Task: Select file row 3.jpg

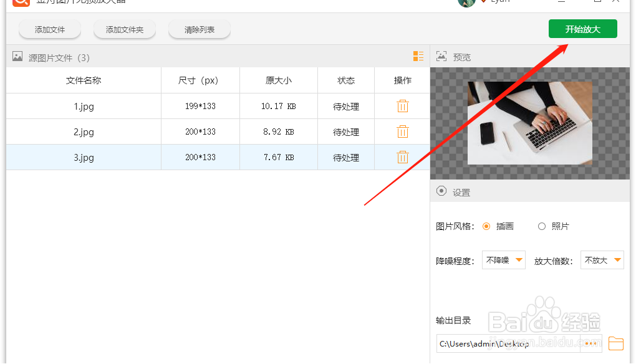Action: [218, 157]
